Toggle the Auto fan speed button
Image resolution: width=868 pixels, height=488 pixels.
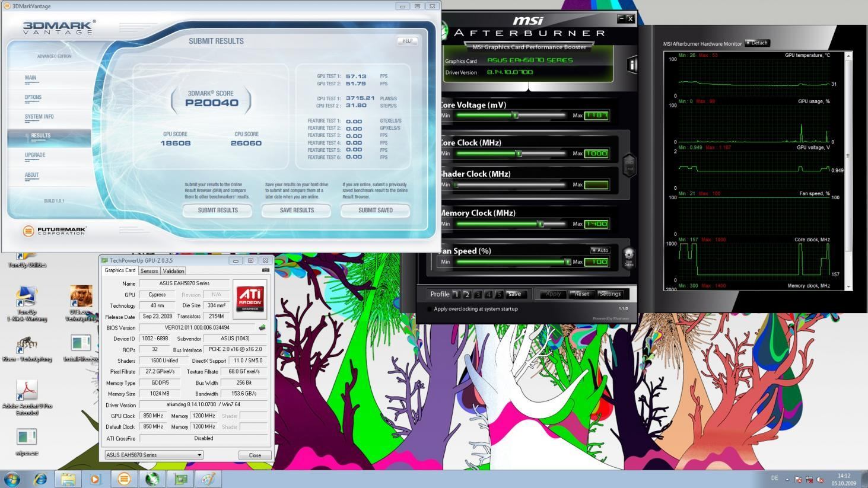(600, 250)
